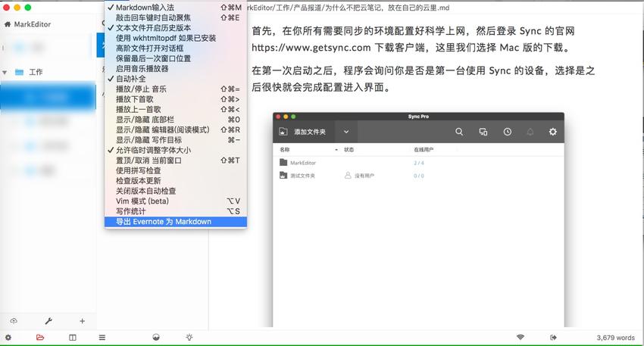Enable 启用音乐播放器 option

pyautogui.click(x=176, y=69)
